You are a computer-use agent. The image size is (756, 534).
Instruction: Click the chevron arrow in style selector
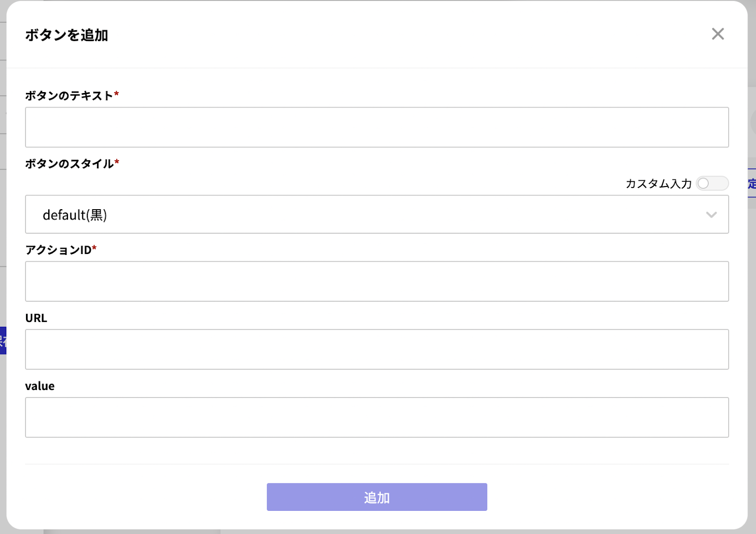click(x=711, y=215)
